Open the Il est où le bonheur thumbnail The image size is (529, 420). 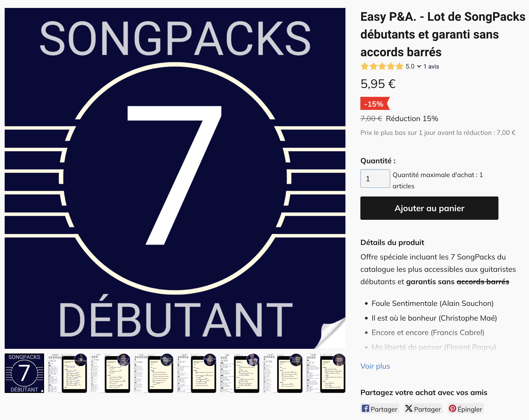pyautogui.click(x=110, y=373)
